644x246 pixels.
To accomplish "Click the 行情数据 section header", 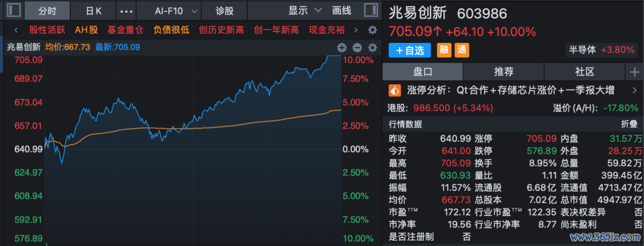I will (x=405, y=124).
